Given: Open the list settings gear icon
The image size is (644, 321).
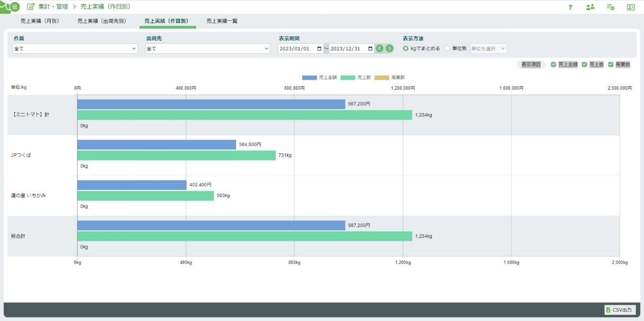Looking at the screenshot, I should click(611, 7).
